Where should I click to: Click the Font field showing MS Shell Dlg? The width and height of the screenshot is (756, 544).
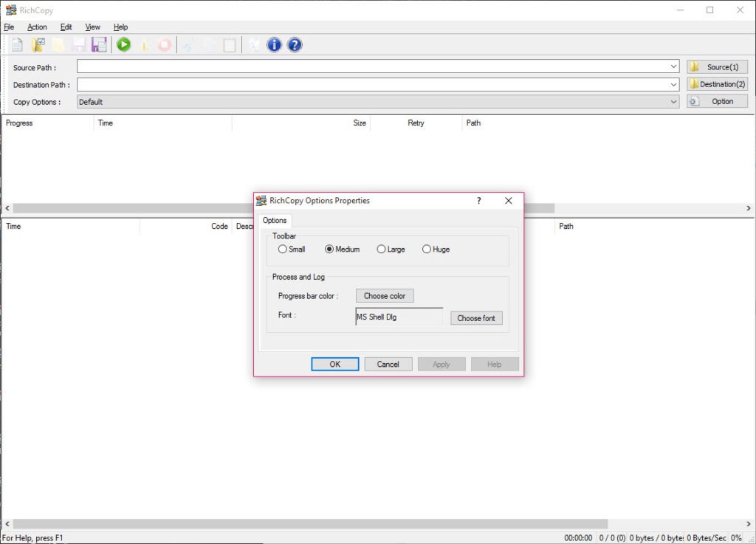coord(399,317)
